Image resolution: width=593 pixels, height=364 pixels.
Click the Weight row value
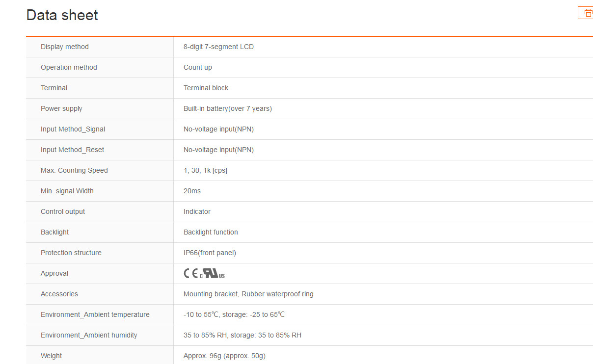pos(224,356)
